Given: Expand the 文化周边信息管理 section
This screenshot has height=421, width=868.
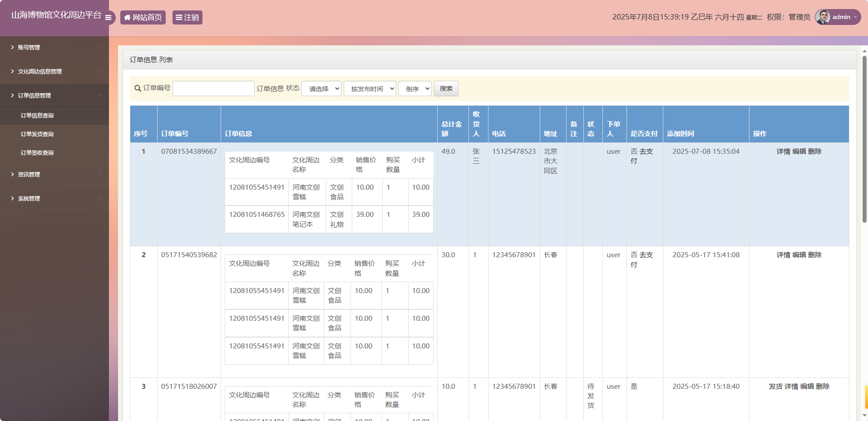Looking at the screenshot, I should [100, 71].
